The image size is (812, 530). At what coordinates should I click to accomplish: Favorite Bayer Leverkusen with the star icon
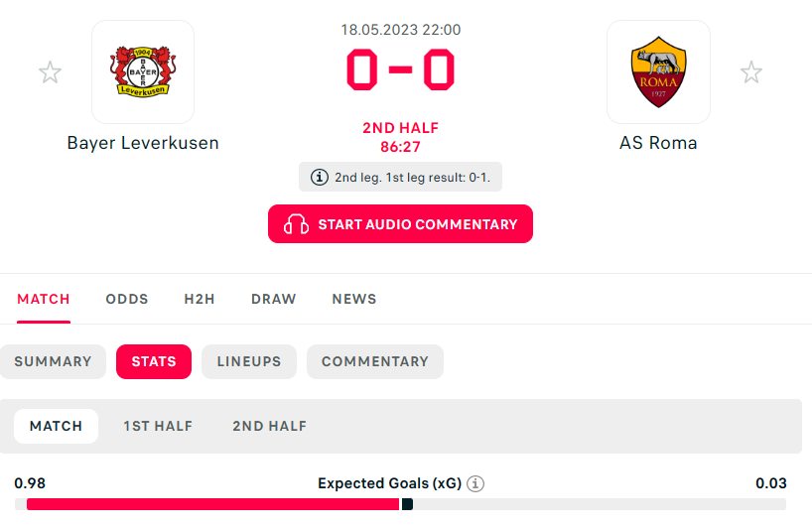tap(50, 72)
